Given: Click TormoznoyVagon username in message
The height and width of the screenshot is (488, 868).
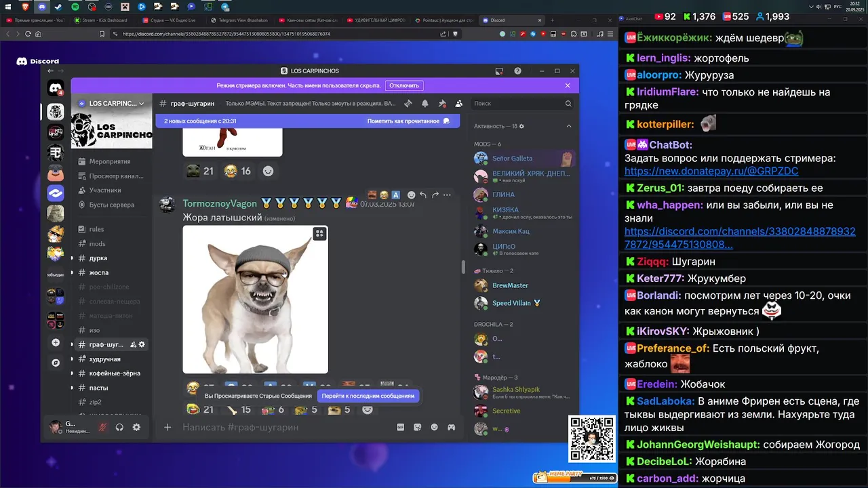Looking at the screenshot, I should pyautogui.click(x=220, y=203).
